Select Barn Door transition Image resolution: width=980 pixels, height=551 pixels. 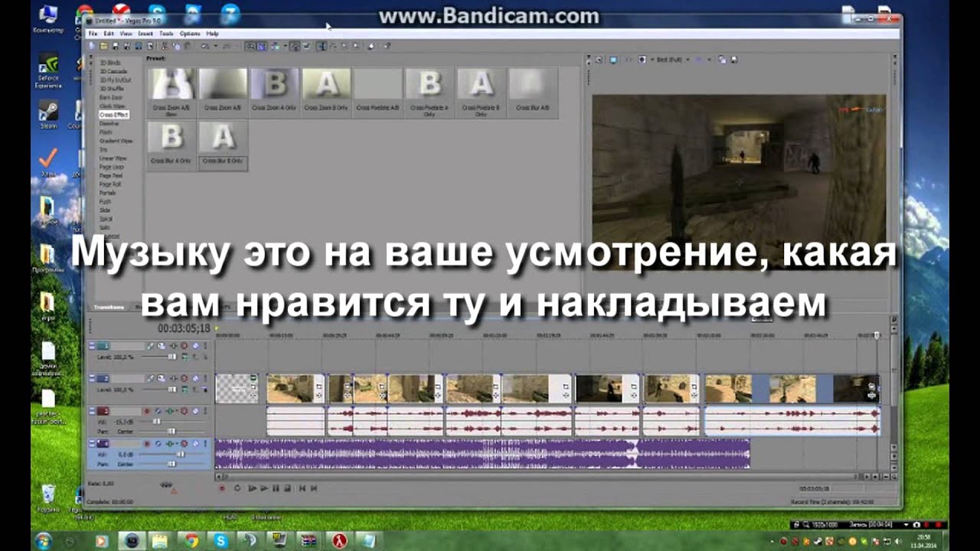(x=109, y=97)
